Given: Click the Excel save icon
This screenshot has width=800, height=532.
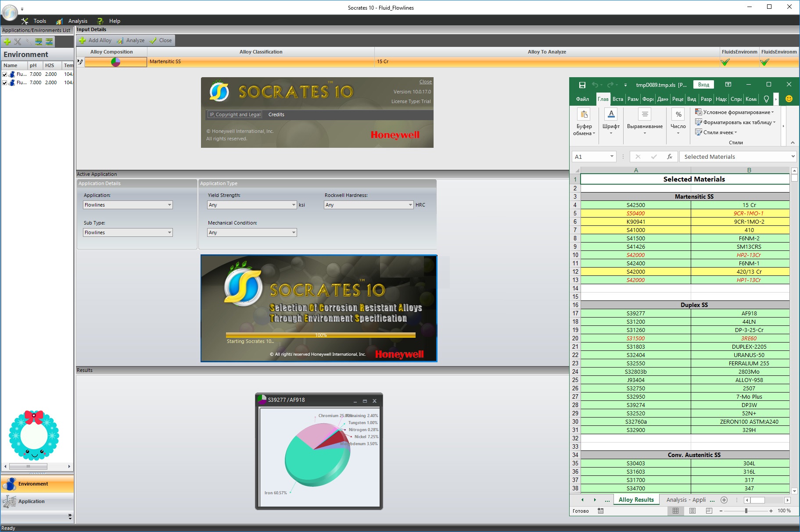Looking at the screenshot, I should point(582,85).
